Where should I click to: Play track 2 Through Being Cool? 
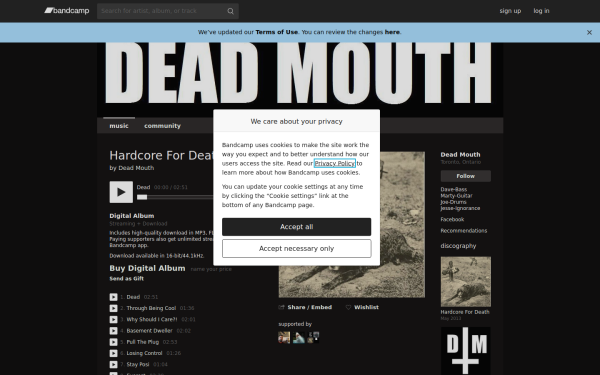pyautogui.click(x=114, y=308)
